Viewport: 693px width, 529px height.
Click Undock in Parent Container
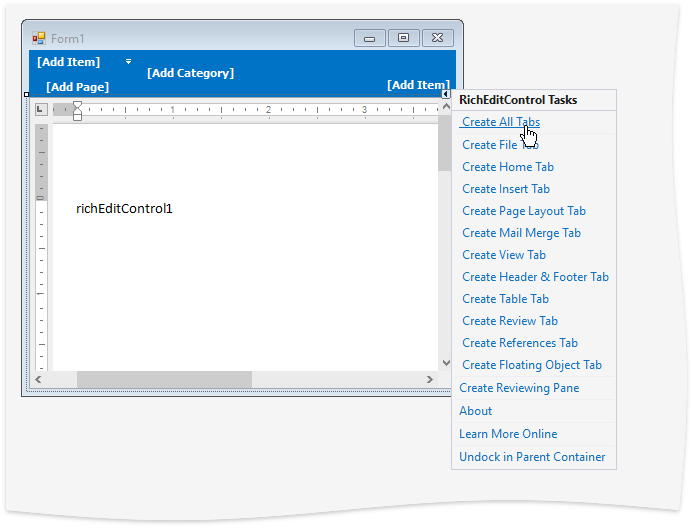click(x=532, y=457)
